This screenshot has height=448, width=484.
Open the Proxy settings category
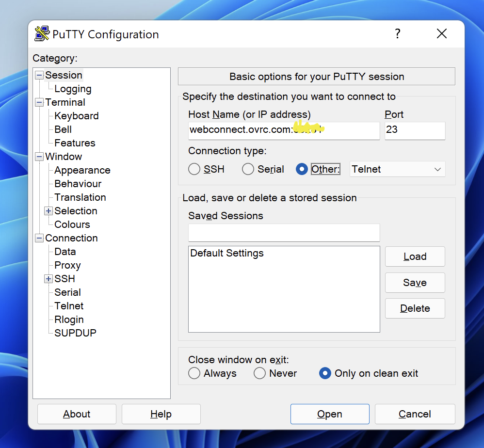coord(67,265)
